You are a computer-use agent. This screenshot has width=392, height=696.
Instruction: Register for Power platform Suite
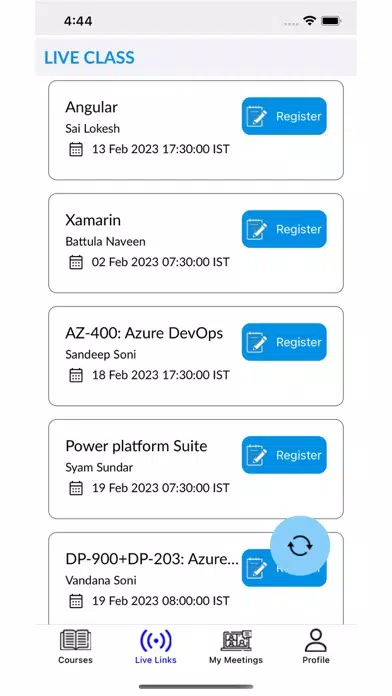click(284, 455)
